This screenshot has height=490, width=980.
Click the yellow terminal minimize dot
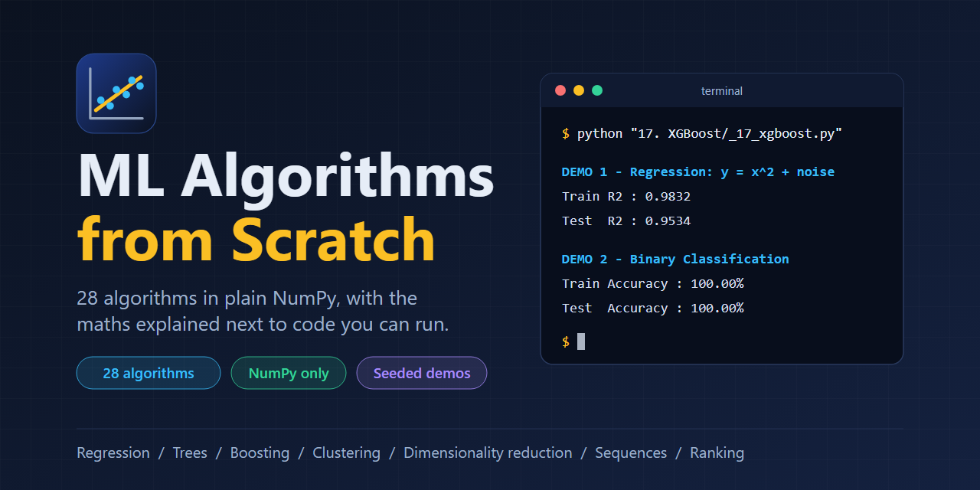pyautogui.click(x=579, y=90)
